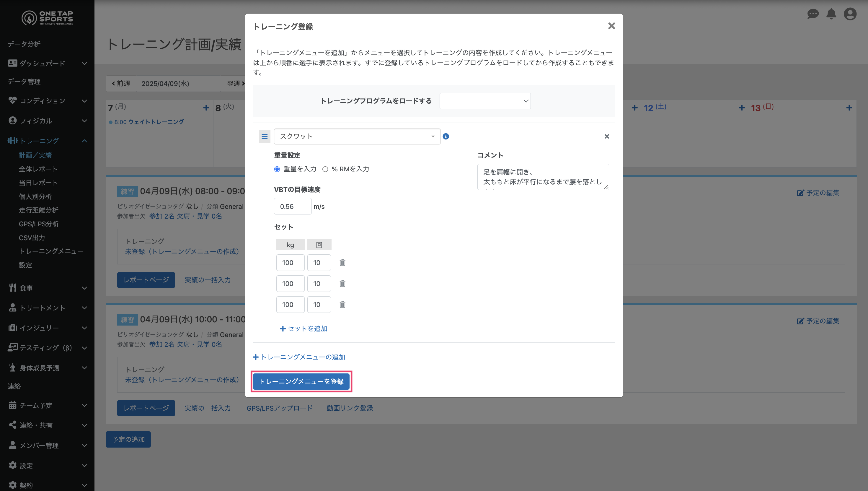Open 計画／実績 in the sidebar

35,155
